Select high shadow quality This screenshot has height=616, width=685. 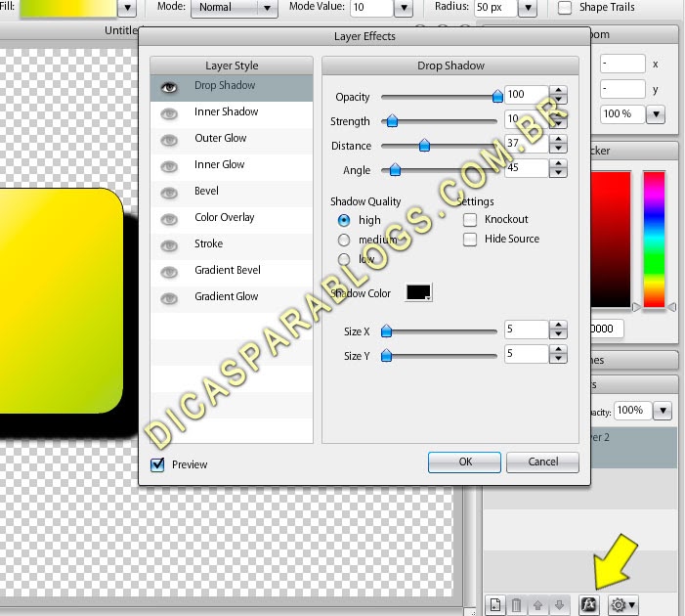coord(344,220)
